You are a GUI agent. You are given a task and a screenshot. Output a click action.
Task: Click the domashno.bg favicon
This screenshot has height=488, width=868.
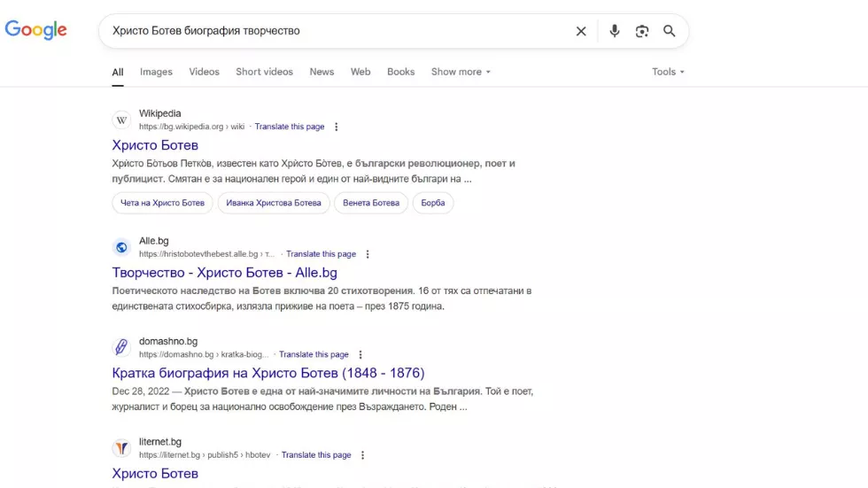[122, 347]
